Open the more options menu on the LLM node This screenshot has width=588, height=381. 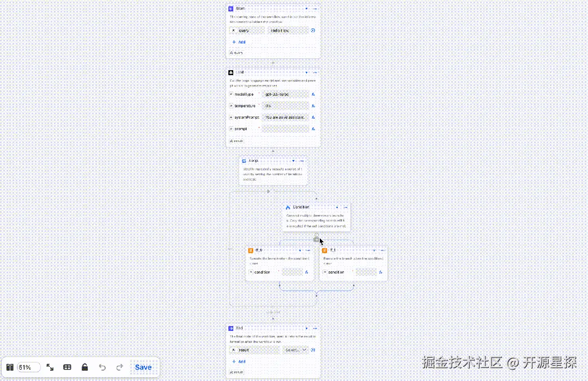[316, 72]
